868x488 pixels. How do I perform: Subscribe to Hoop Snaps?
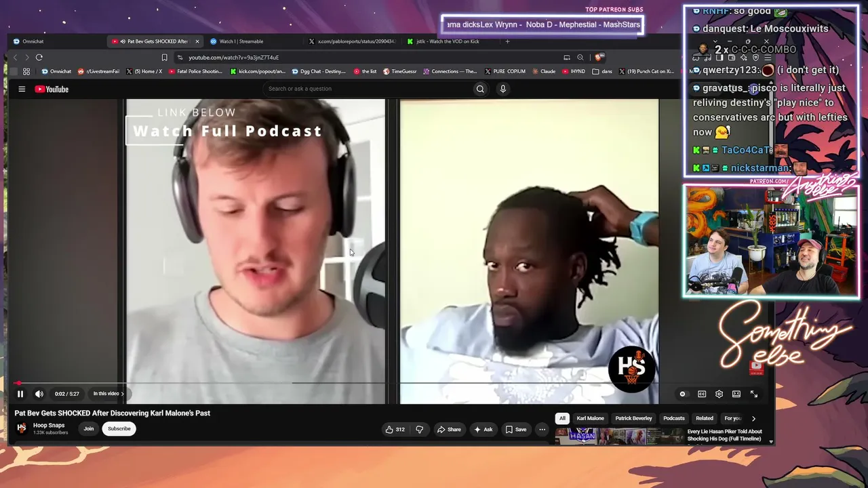(x=119, y=428)
